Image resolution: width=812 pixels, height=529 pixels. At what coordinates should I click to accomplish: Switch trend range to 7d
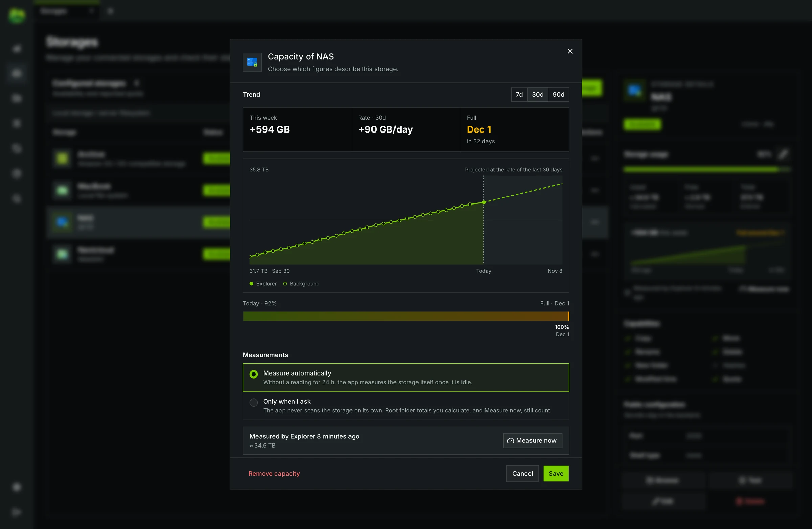[x=519, y=94]
